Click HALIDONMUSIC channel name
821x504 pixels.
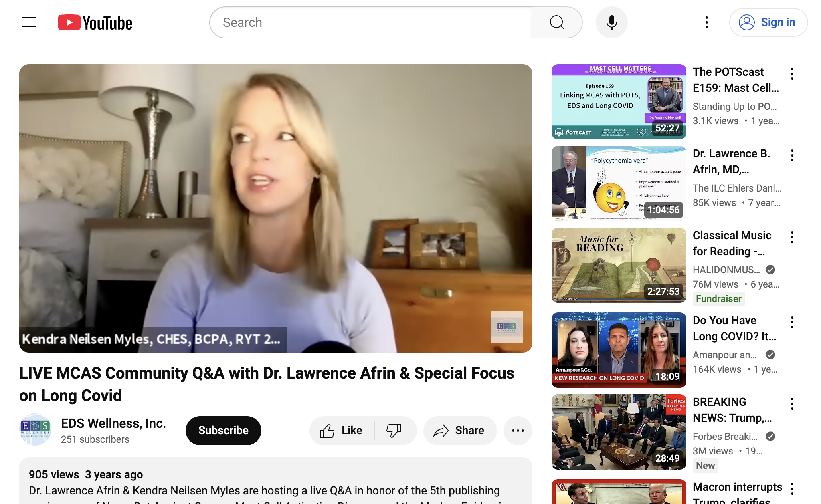(x=726, y=270)
